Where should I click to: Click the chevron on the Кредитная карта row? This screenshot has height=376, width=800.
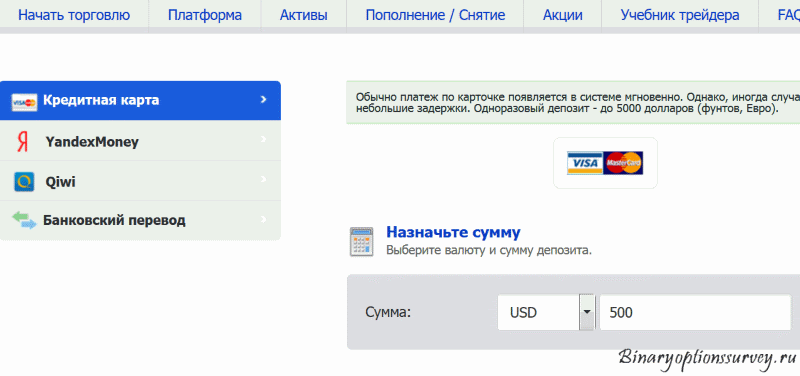pos(263,99)
